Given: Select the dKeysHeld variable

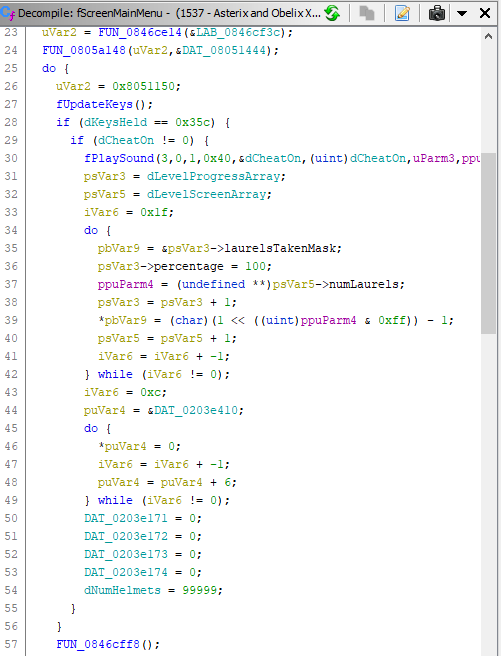Looking at the screenshot, I should pyautogui.click(x=115, y=122).
